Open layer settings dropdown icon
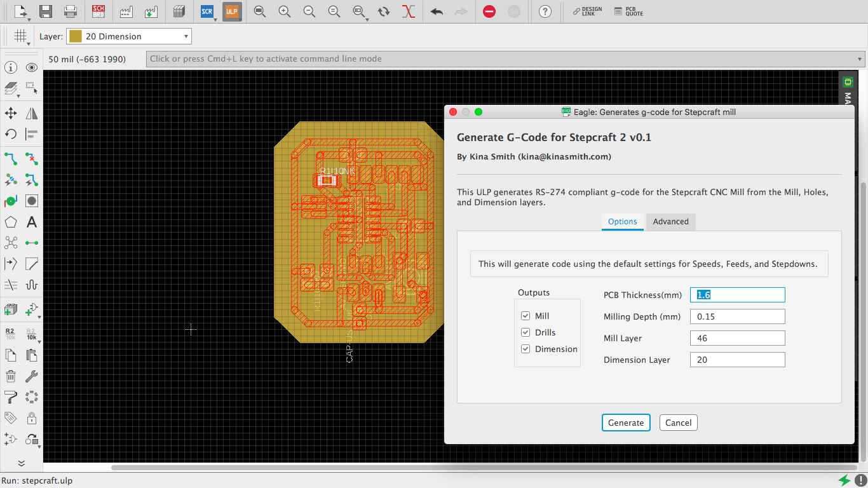Viewport: 868px width, 488px height. 11,88
